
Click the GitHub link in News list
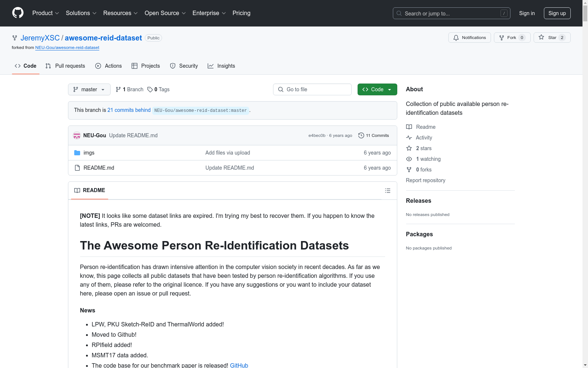point(239,365)
